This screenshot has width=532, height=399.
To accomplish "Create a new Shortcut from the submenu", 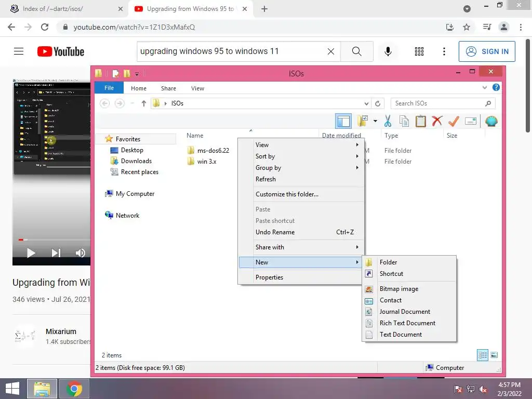I will pyautogui.click(x=409, y=274).
